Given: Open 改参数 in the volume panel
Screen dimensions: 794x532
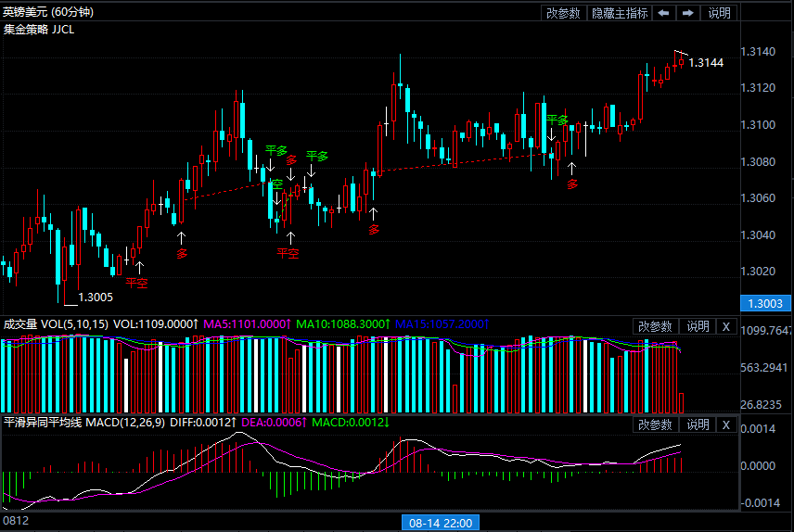Looking at the screenshot, I should pos(656,326).
